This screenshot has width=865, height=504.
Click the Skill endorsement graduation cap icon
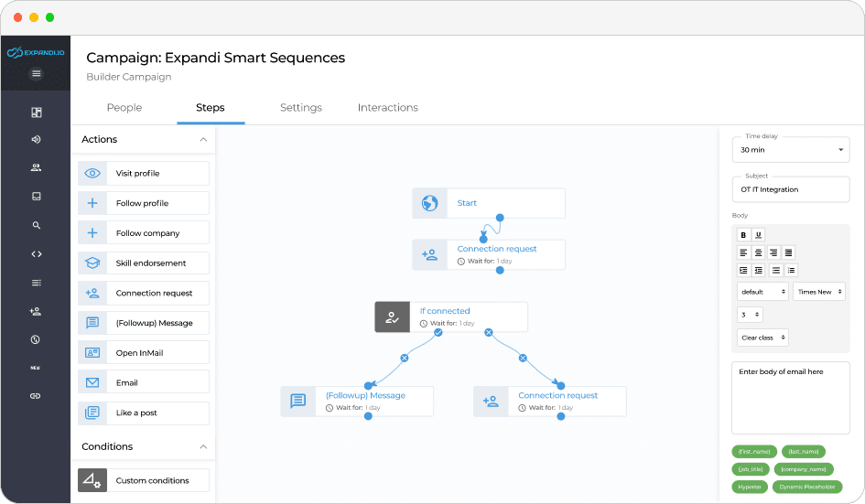(92, 263)
